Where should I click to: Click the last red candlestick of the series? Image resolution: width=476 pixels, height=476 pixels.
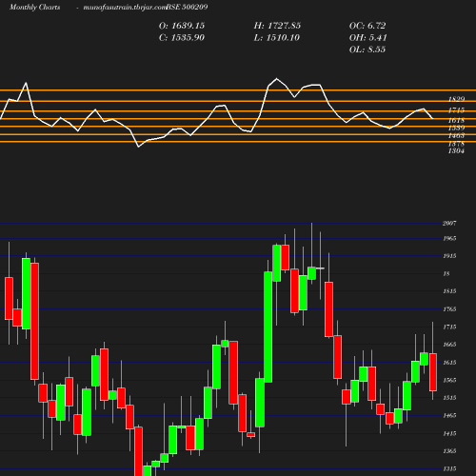click(x=433, y=372)
